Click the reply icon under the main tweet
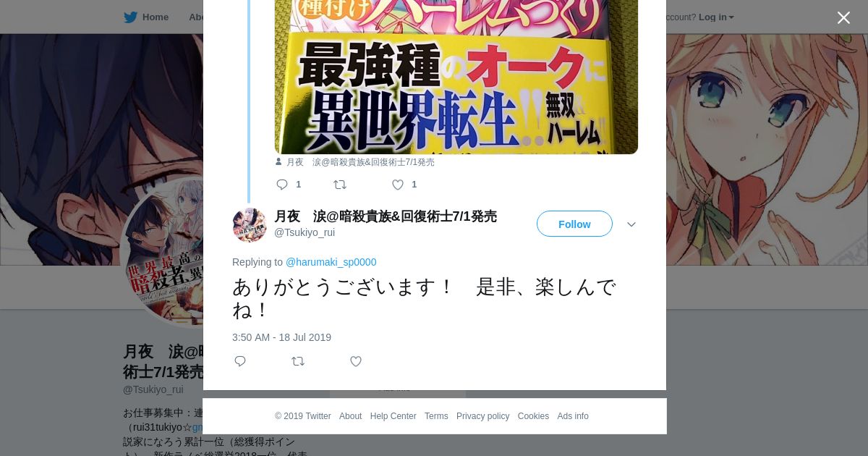The image size is (868, 456). 240,361
